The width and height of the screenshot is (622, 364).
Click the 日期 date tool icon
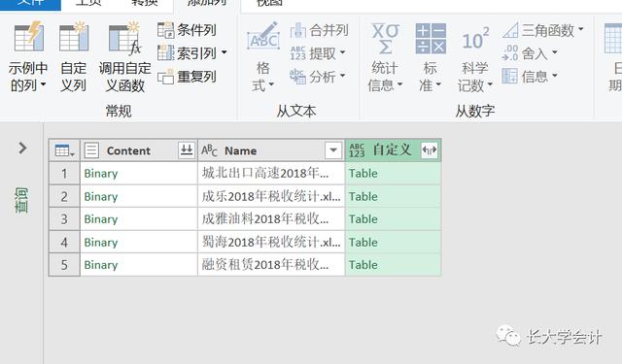(613, 39)
